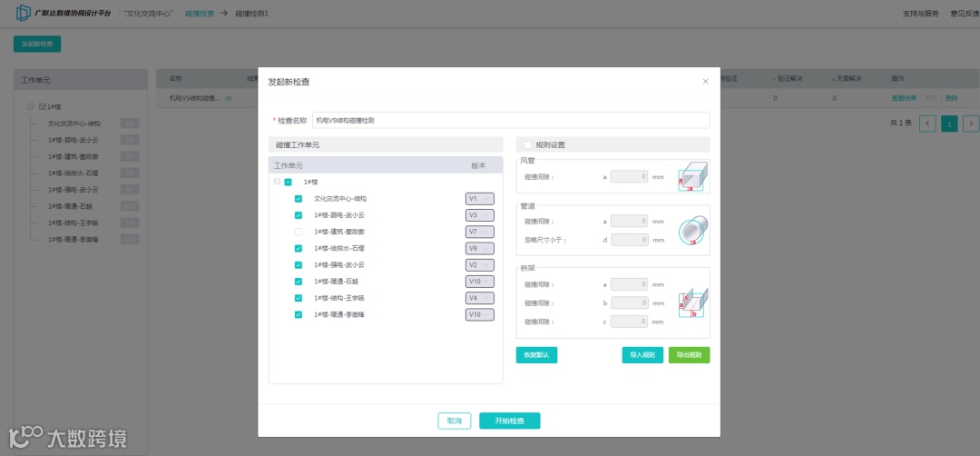Image resolution: width=980 pixels, height=456 pixels.
Task: Click the 开始检查 button
Action: point(509,421)
